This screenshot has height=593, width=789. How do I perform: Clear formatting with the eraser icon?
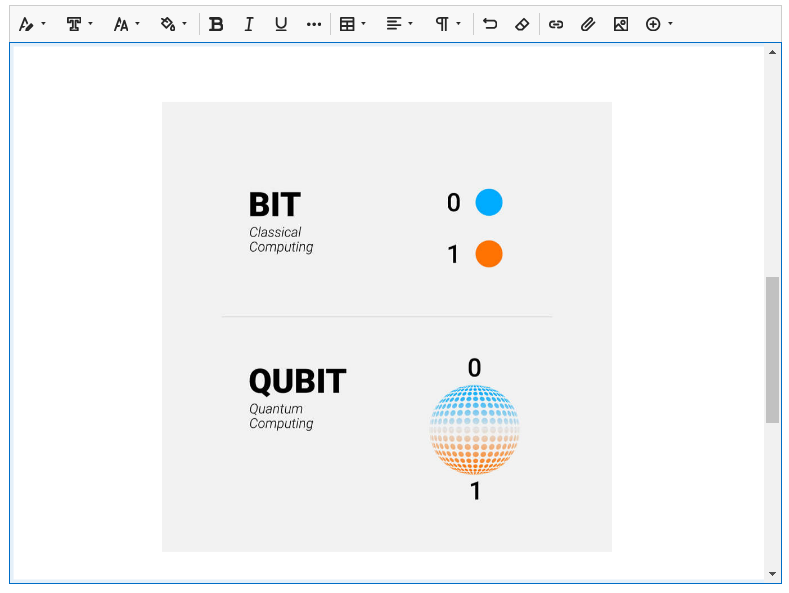click(x=521, y=24)
